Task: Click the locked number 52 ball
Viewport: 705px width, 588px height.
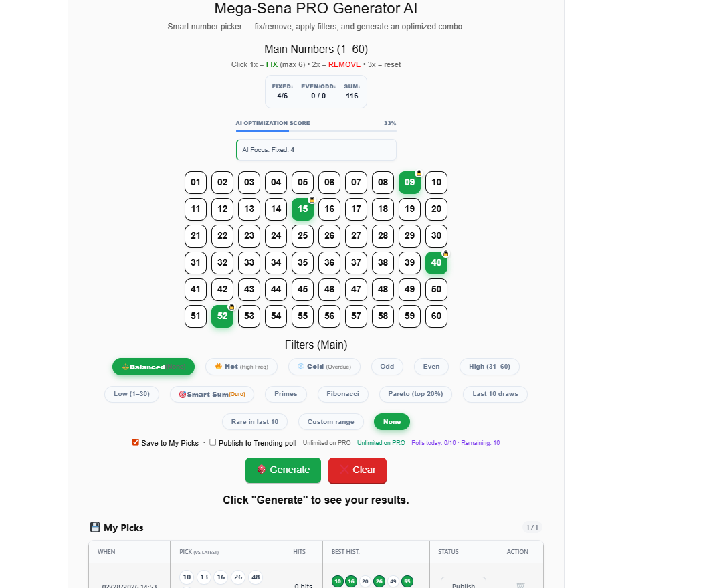Action: click(222, 316)
